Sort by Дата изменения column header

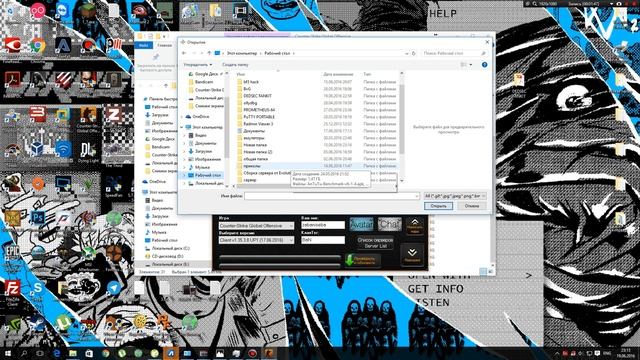338,74
